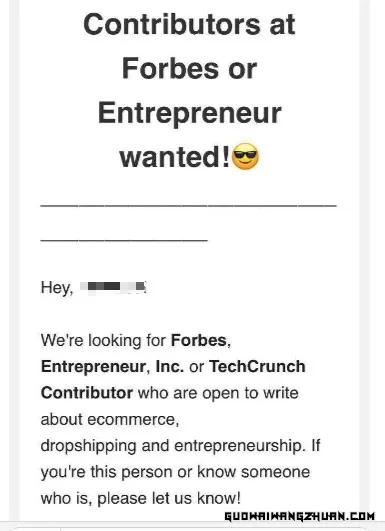Screen dimensions: 385x531
Task: Click the 'wanted!' heading word
Action: coord(175,157)
